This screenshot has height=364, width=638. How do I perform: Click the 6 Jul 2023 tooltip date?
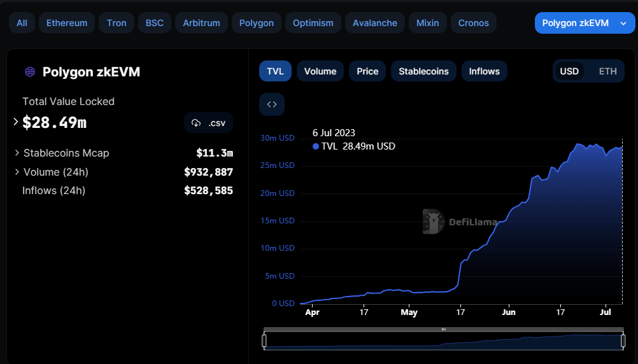[x=334, y=133]
